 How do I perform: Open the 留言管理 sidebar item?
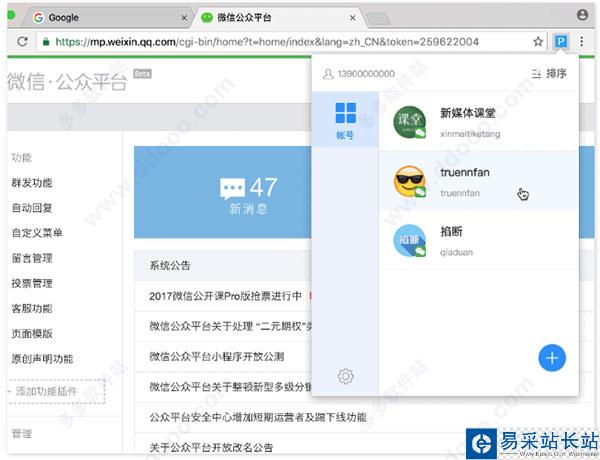32,258
